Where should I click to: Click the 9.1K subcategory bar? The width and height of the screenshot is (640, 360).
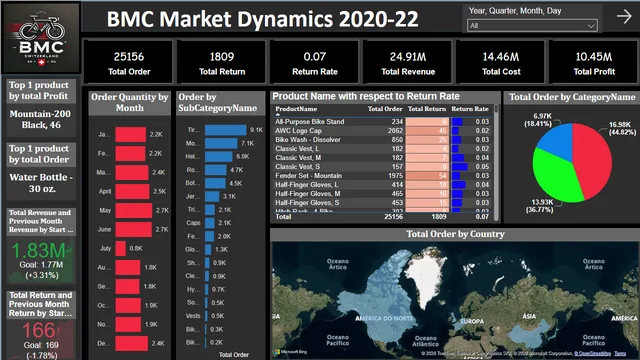pos(225,130)
